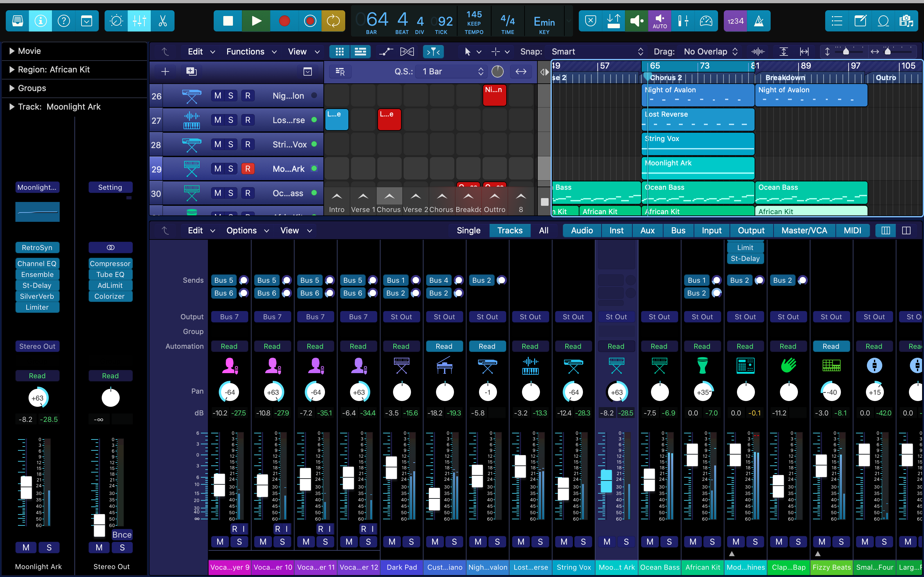This screenshot has width=924, height=577.
Task: Solo the String Vox mixer channel
Action: coord(583,541)
